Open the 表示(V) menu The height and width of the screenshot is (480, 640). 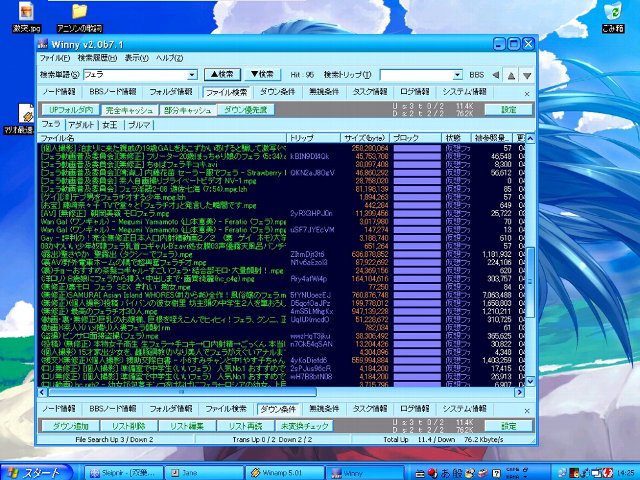click(x=136, y=58)
